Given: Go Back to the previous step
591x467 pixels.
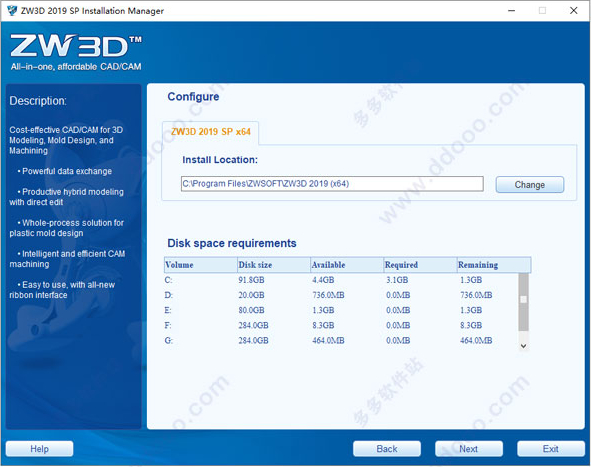Looking at the screenshot, I should [x=387, y=449].
